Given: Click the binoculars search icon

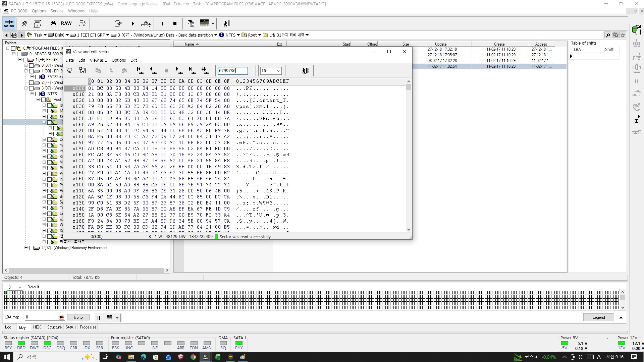Looking at the screenshot, I should click(53, 23).
